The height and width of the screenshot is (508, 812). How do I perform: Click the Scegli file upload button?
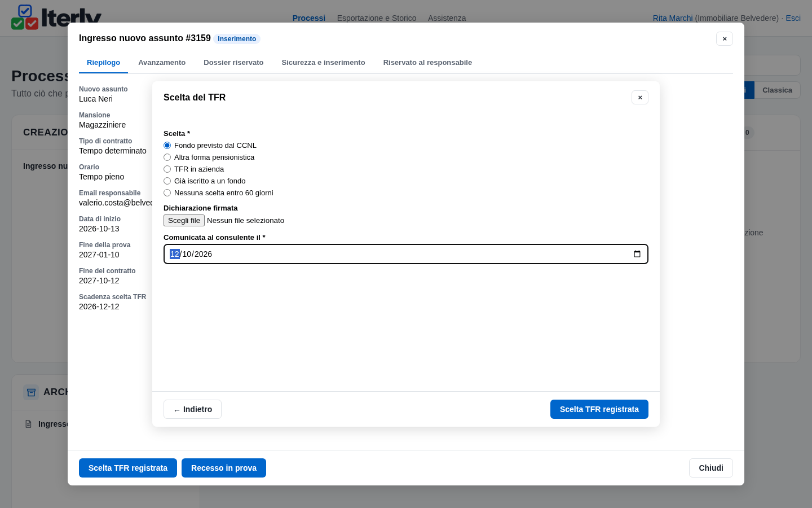click(x=184, y=221)
